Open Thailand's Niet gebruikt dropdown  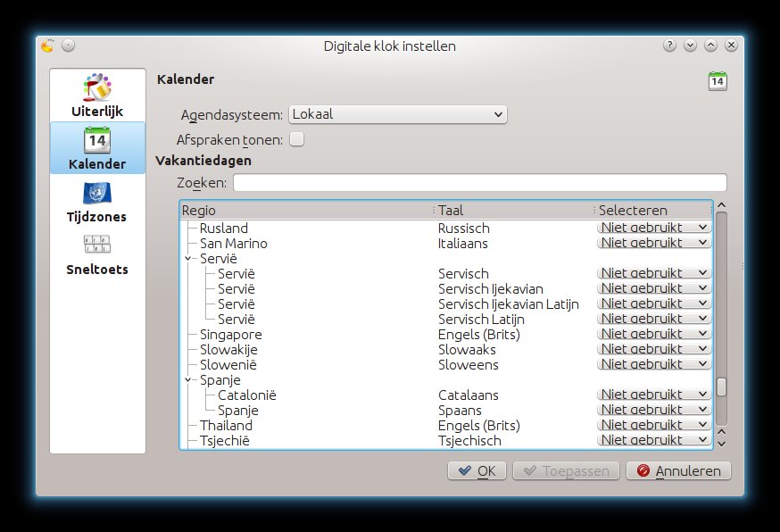click(654, 425)
